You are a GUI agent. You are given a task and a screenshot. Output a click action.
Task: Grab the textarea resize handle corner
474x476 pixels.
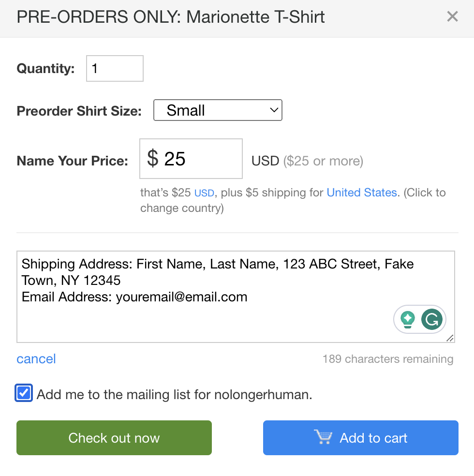pos(450,338)
